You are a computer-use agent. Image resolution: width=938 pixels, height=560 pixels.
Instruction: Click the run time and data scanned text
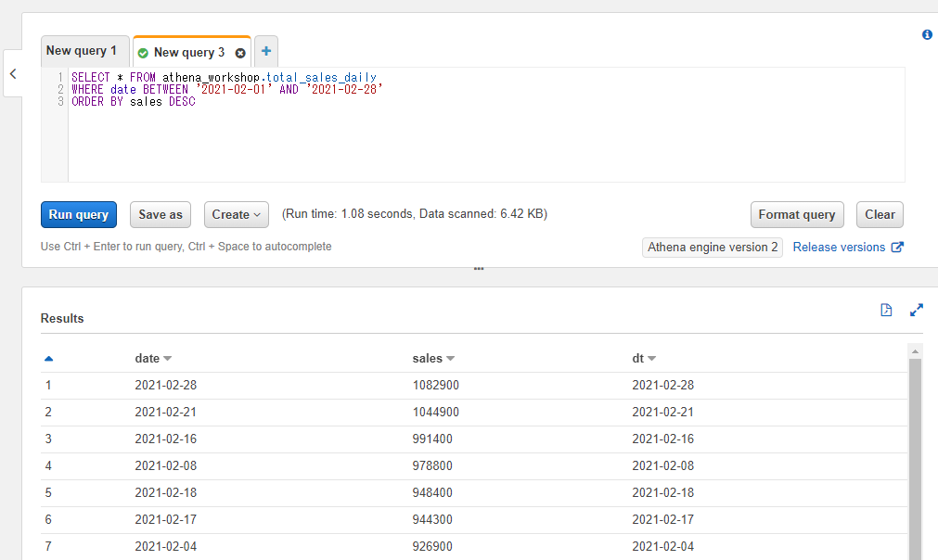pyautogui.click(x=415, y=214)
